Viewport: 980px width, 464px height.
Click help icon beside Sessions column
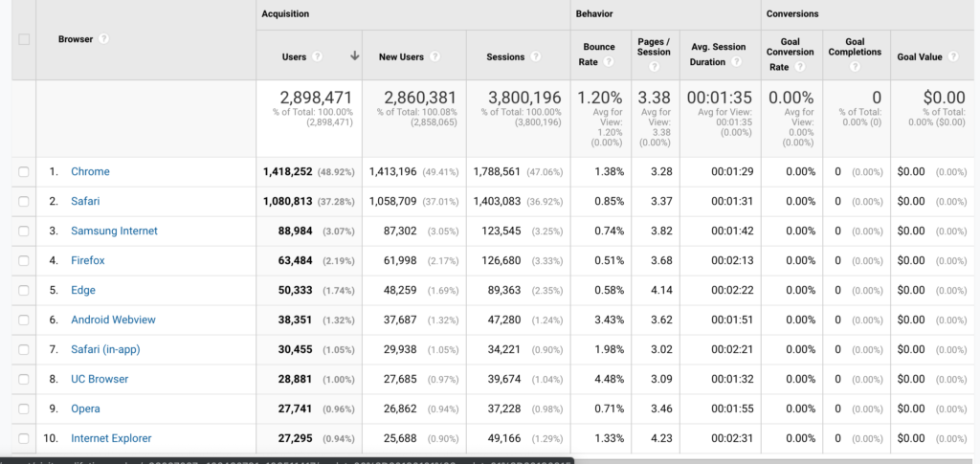coord(536,57)
